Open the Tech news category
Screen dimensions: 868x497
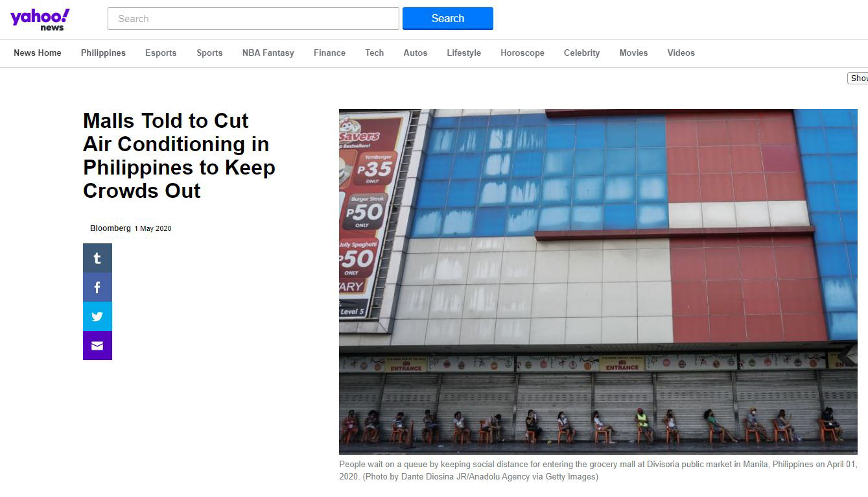(375, 53)
